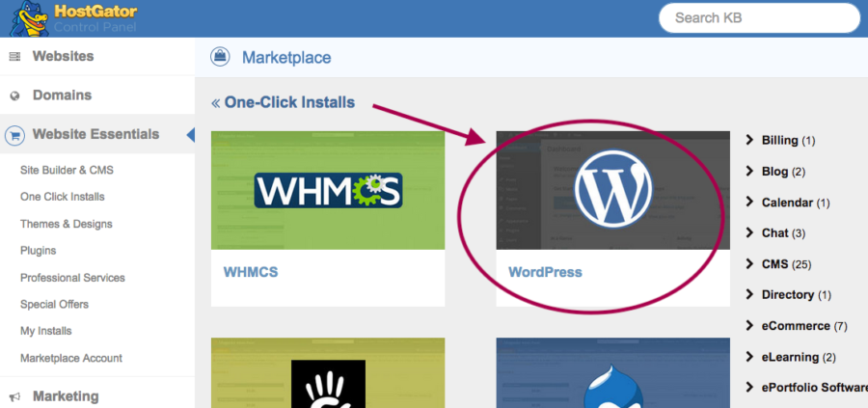Click the Marketing megaphone icon
This screenshot has width=868, height=408.
point(14,396)
